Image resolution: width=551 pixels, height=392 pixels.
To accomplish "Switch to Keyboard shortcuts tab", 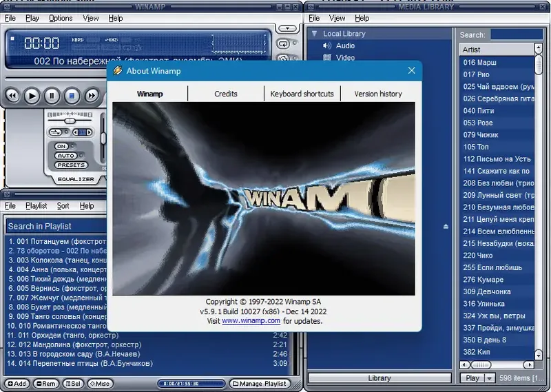I will tap(302, 94).
